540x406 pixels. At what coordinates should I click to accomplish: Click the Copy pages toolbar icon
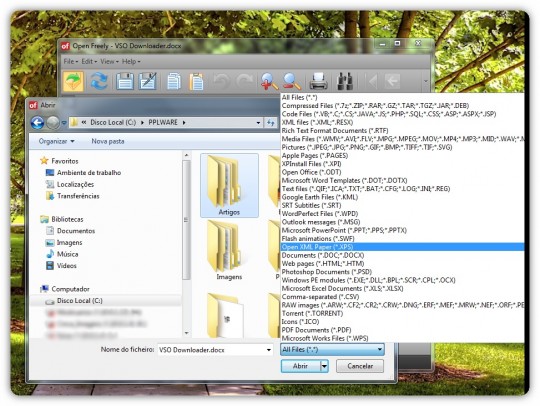pyautogui.click(x=174, y=82)
